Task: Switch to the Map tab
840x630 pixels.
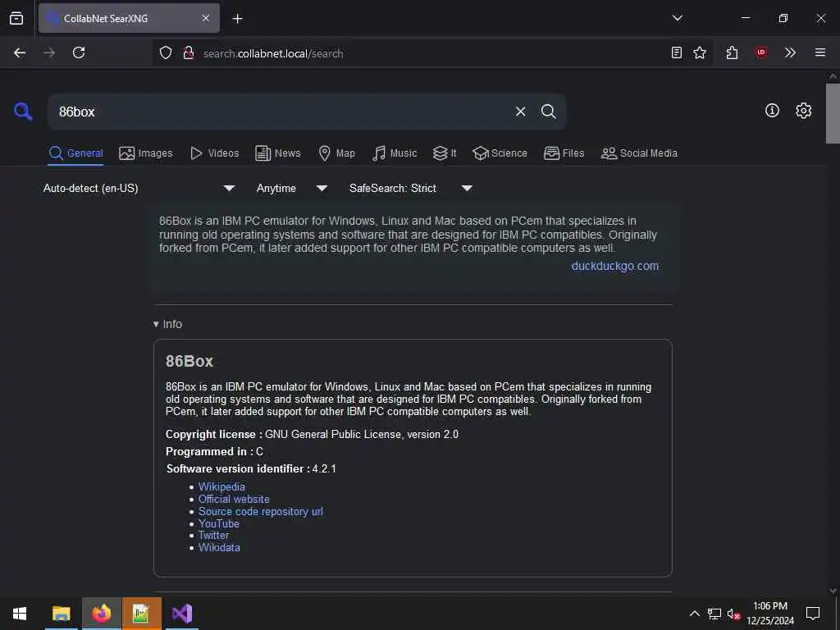Action: pyautogui.click(x=336, y=153)
